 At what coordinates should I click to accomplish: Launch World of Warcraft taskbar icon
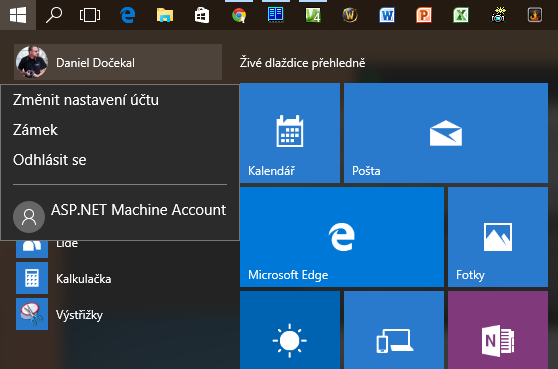[x=350, y=15]
